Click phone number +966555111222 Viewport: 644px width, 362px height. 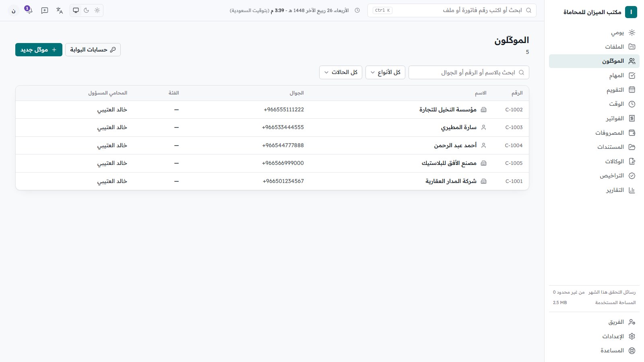[x=284, y=109]
